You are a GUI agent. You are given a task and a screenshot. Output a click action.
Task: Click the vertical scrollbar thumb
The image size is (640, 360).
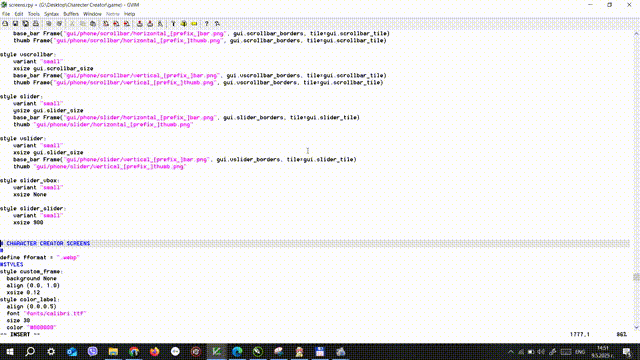636,277
